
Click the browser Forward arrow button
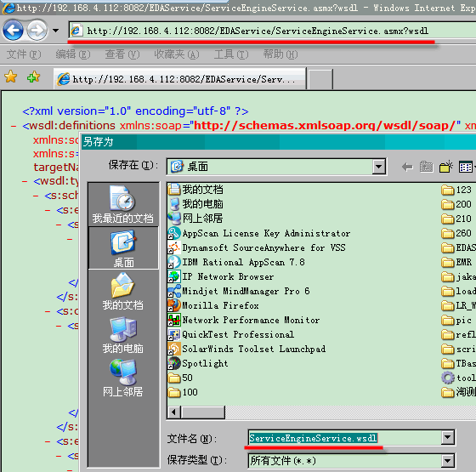click(x=37, y=31)
